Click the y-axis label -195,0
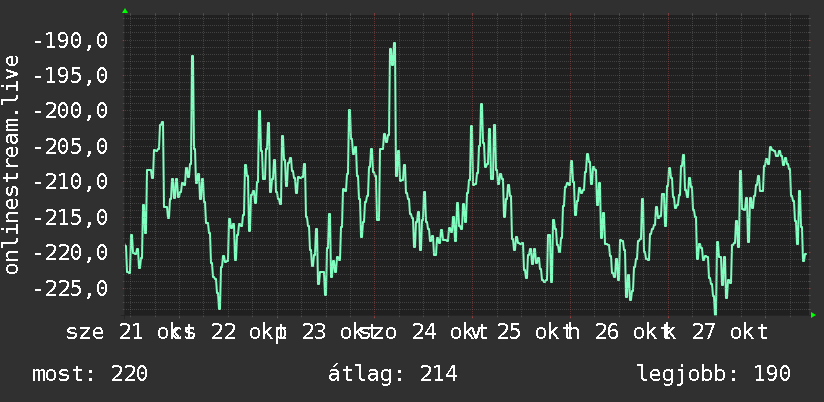Screen dimensions: 824x402 point(70,76)
